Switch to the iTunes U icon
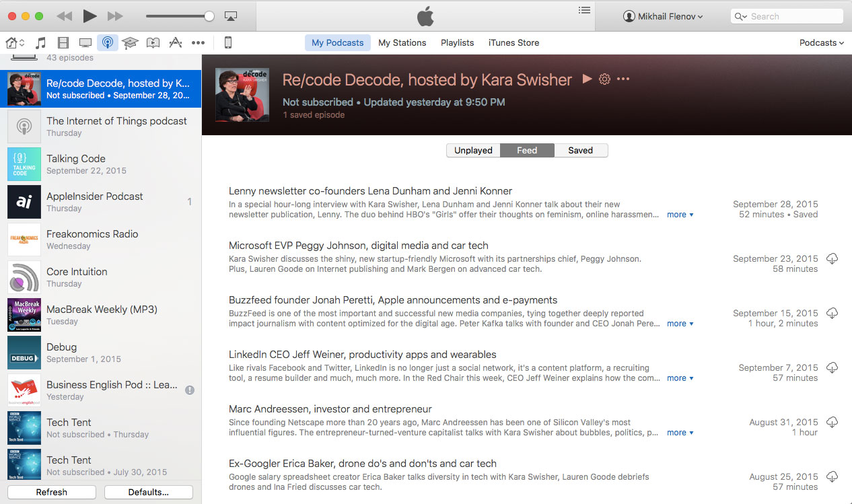Screen dimensions: 852x504 [130, 43]
